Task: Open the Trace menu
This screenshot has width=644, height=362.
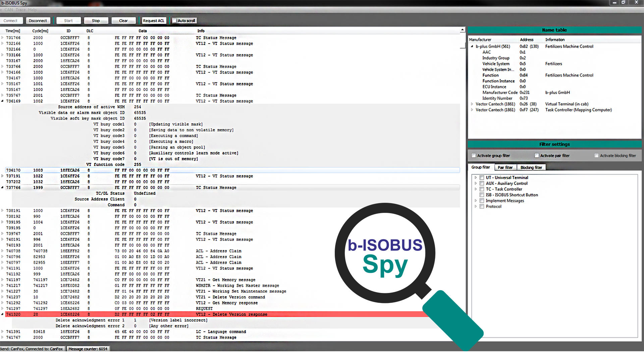Action: tap(20, 10)
